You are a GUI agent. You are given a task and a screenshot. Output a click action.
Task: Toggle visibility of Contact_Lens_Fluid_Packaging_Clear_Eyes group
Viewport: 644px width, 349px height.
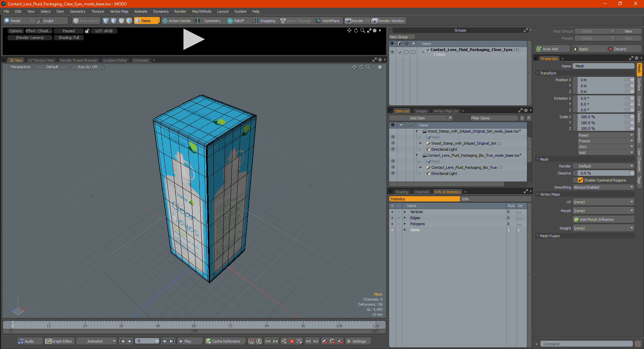coord(392,52)
